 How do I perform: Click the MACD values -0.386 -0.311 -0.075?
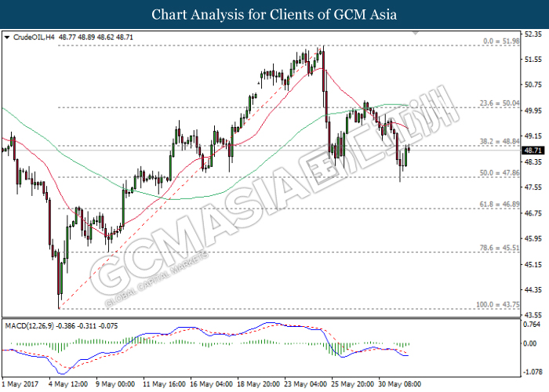point(87,326)
